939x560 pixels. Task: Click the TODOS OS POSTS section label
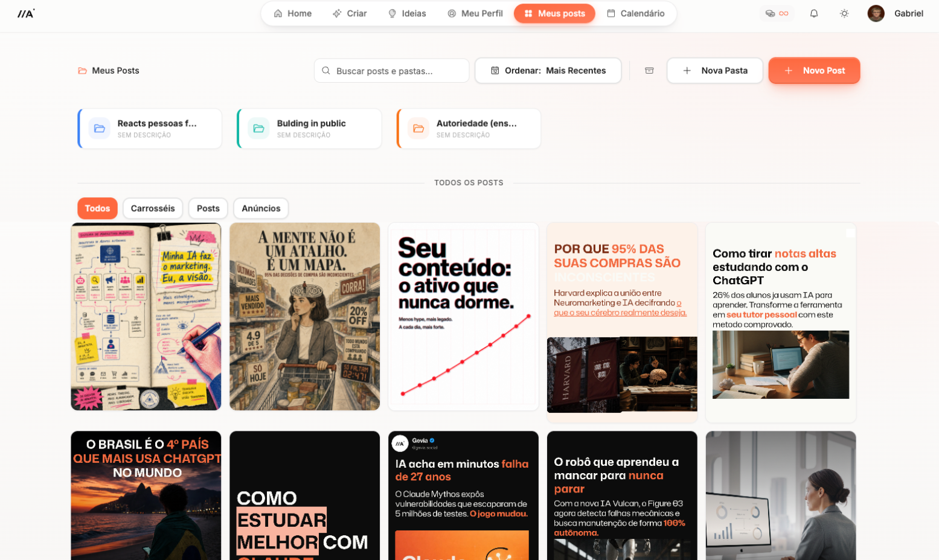click(469, 182)
